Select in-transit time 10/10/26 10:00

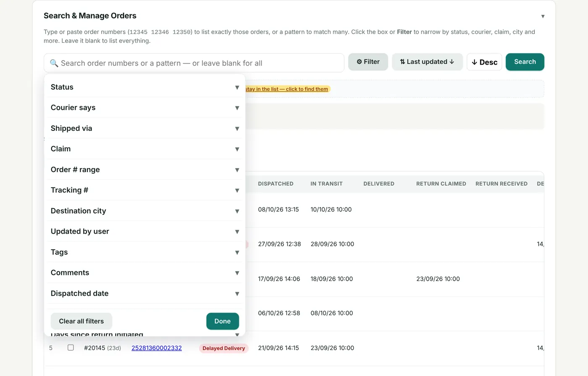[x=331, y=209]
